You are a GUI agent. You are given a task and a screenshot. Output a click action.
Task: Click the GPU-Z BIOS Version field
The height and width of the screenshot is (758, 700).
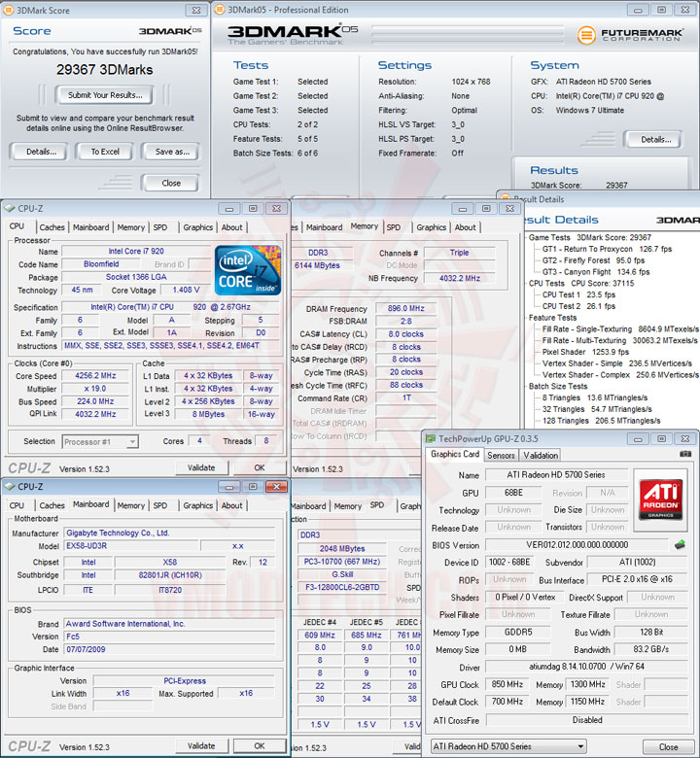[577, 545]
